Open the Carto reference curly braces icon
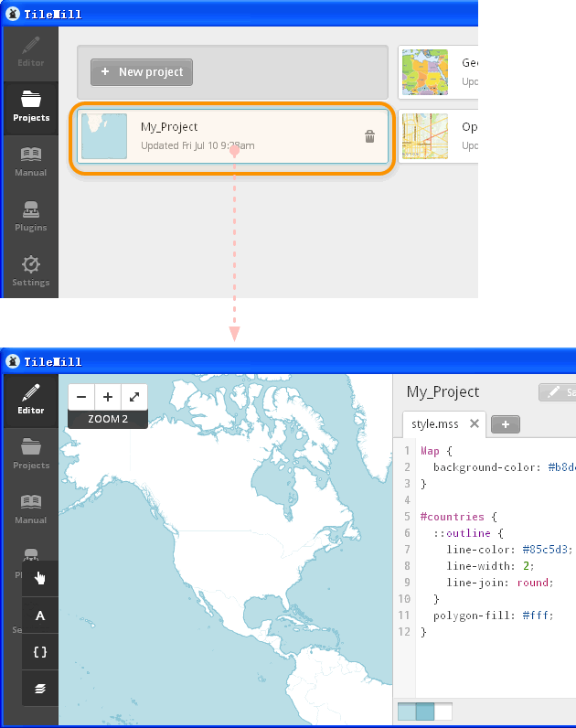The height and width of the screenshot is (728, 576). coord(40,652)
